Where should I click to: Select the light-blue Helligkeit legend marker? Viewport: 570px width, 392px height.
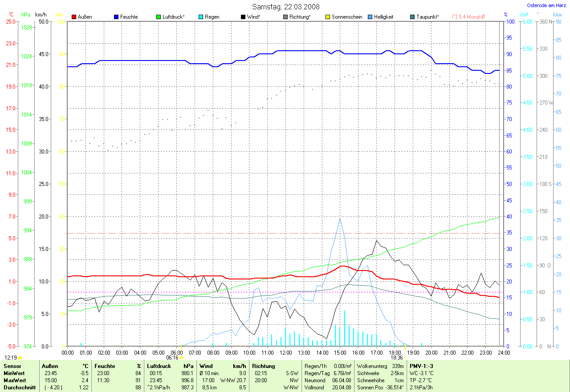pyautogui.click(x=370, y=17)
